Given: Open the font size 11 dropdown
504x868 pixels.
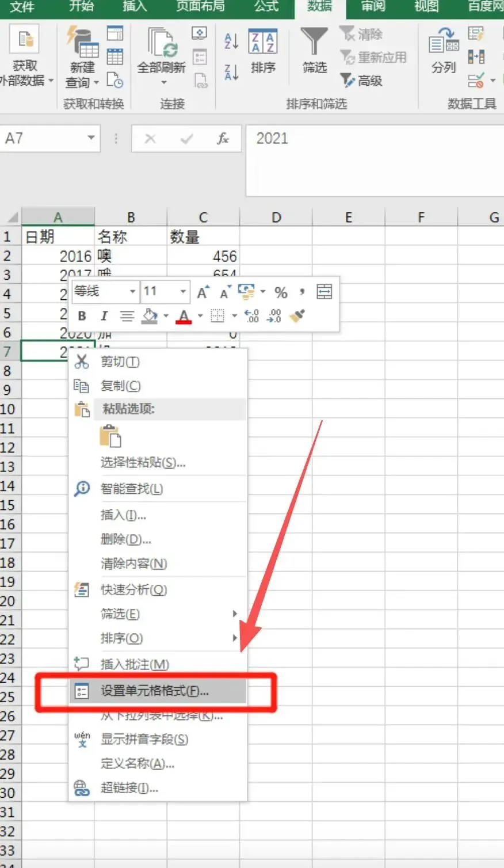Looking at the screenshot, I should [183, 292].
